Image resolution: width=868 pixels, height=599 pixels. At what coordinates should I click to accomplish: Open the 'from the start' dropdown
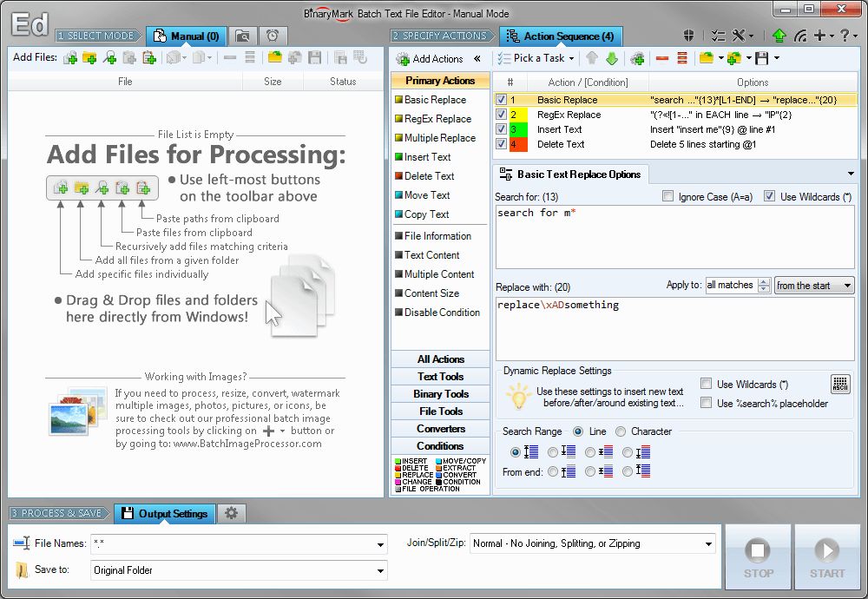coord(814,286)
